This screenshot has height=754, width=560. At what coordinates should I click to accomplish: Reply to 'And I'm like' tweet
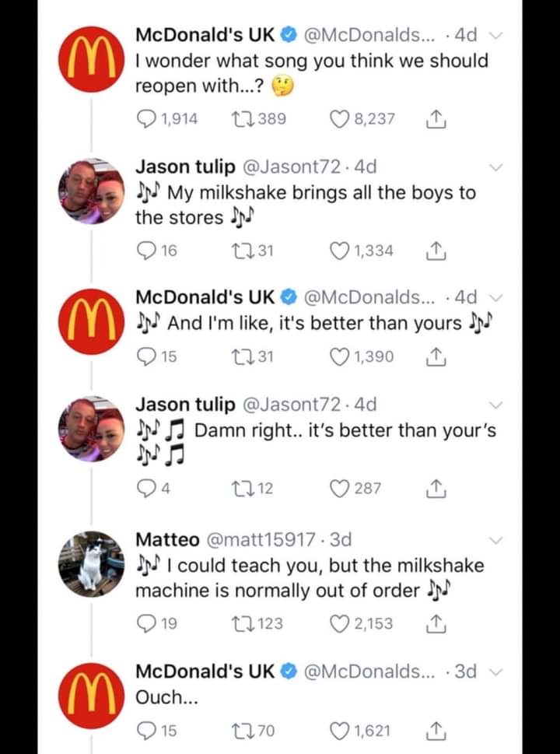click(145, 356)
